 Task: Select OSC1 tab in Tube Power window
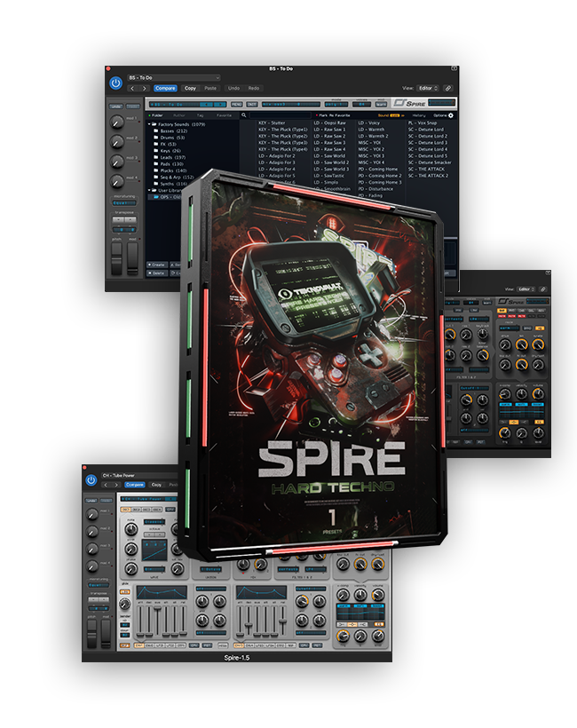point(125,510)
